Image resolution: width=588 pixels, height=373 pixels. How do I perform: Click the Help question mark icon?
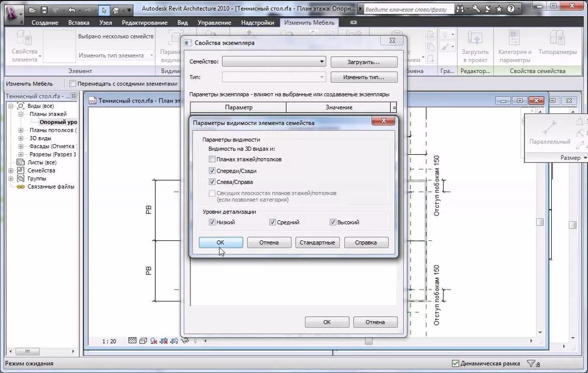[511, 9]
